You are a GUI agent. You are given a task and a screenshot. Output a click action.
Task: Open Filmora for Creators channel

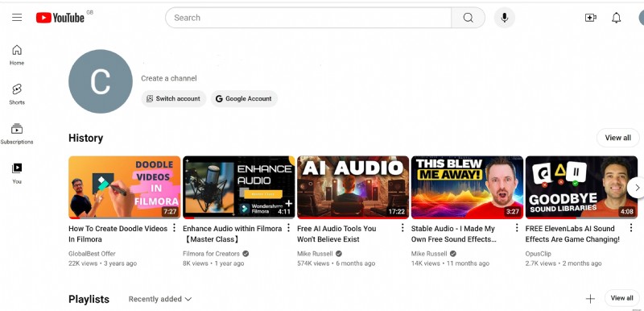coord(211,254)
